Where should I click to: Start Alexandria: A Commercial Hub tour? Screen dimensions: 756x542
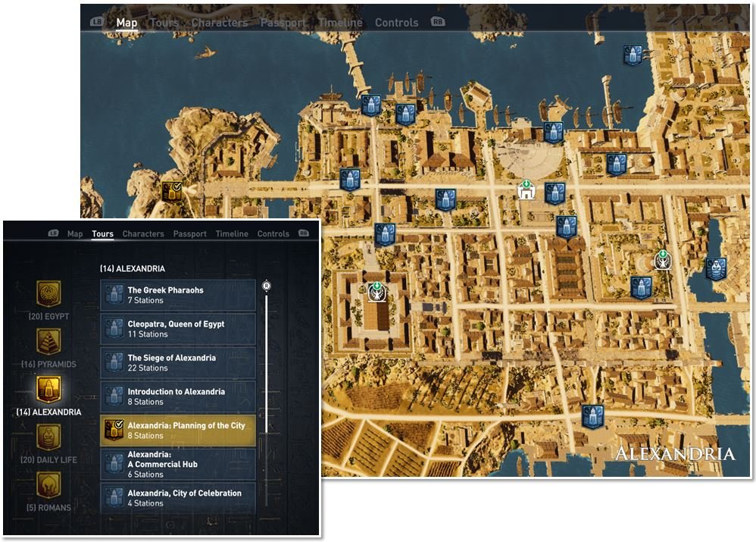point(178,464)
